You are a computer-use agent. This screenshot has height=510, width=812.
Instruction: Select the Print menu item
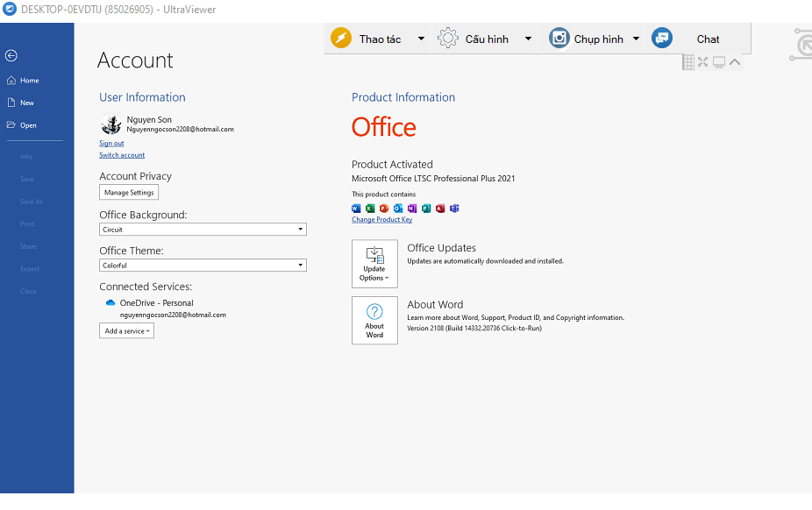coord(27,224)
